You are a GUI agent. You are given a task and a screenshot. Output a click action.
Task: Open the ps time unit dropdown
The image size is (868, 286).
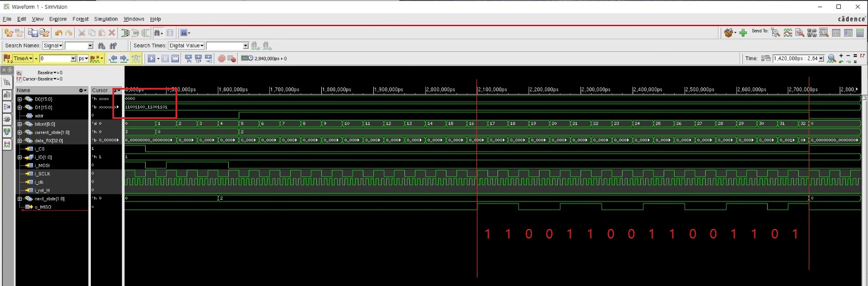pos(83,58)
